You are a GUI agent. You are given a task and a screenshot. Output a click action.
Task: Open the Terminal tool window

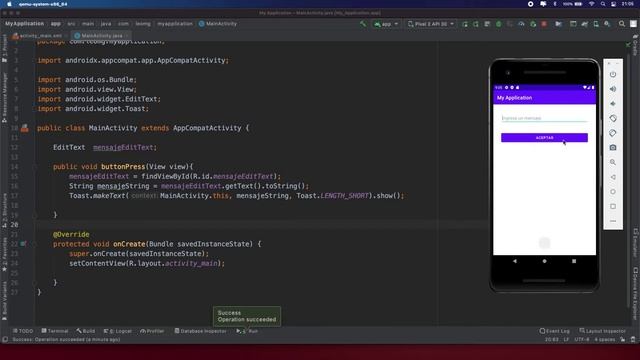(x=55, y=331)
